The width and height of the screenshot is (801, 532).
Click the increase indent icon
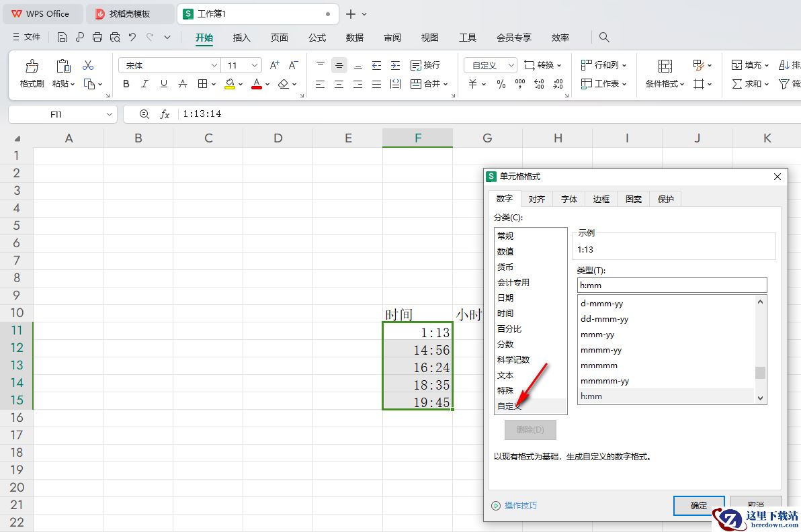click(395, 65)
